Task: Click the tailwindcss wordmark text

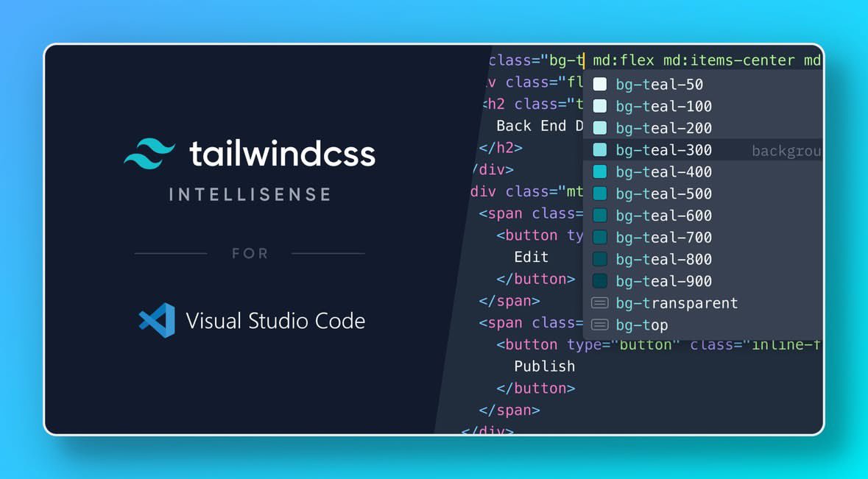Action: pos(282,153)
